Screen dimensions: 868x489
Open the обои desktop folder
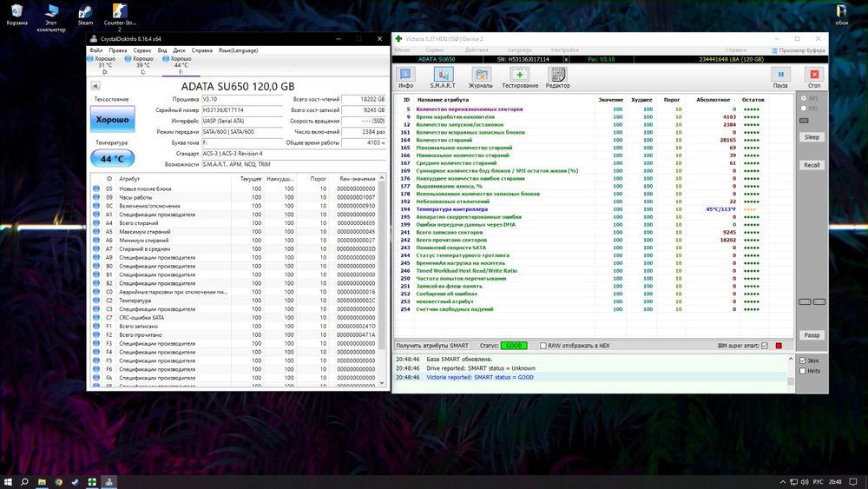841,15
